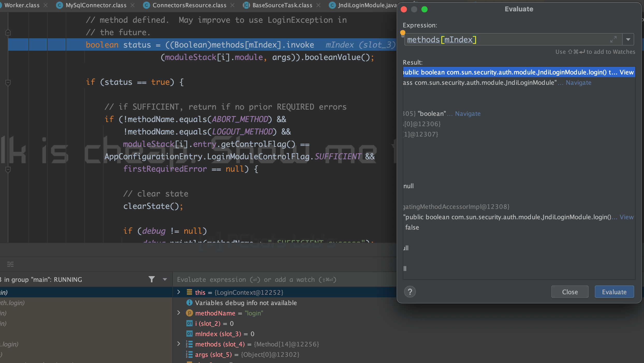644x363 pixels.
Task: Select the 'false' result row
Action: pyautogui.click(x=519, y=227)
